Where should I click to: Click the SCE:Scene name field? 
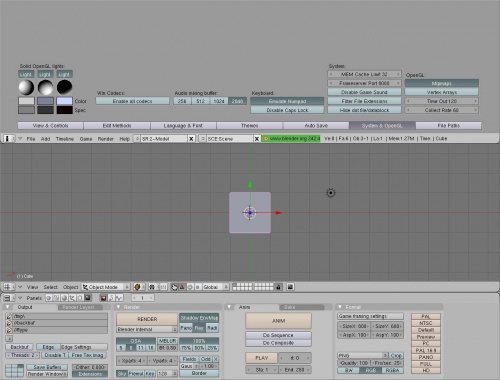tap(229, 139)
